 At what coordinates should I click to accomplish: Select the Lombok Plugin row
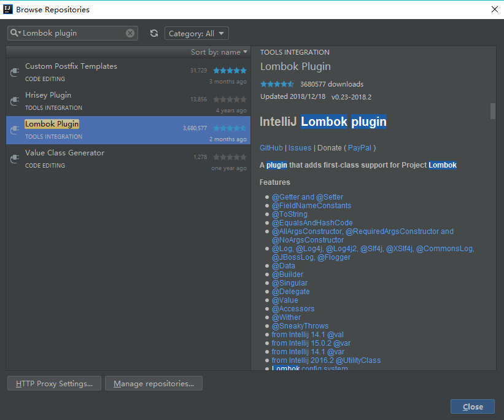(128, 130)
